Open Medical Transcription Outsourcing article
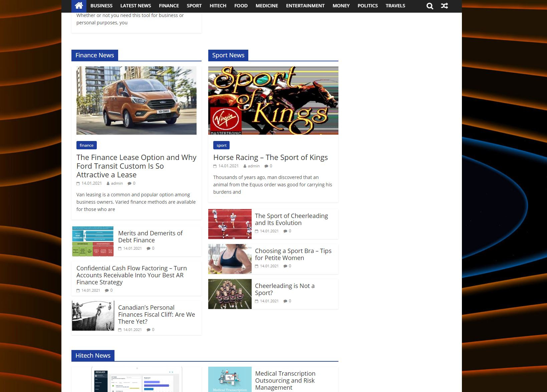 click(x=285, y=380)
